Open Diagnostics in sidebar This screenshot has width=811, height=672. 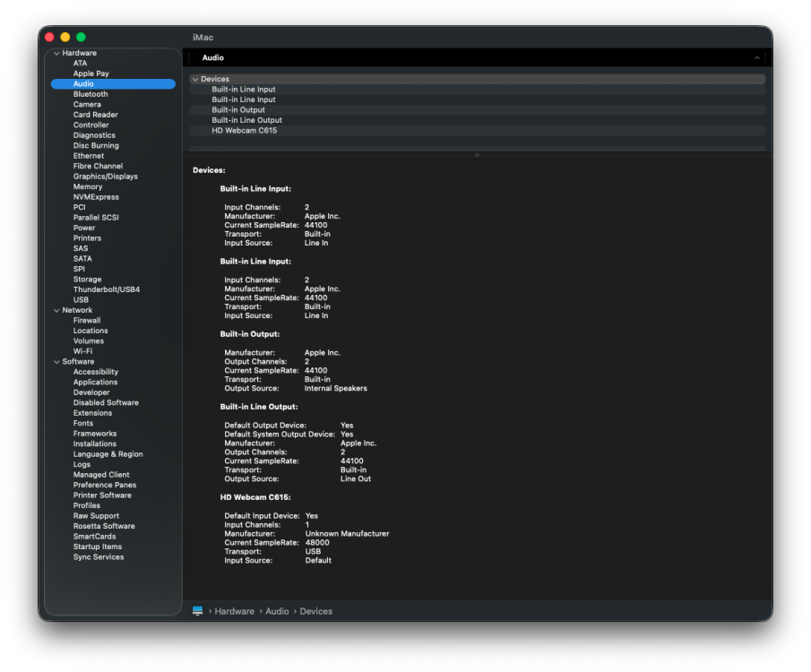coord(94,135)
